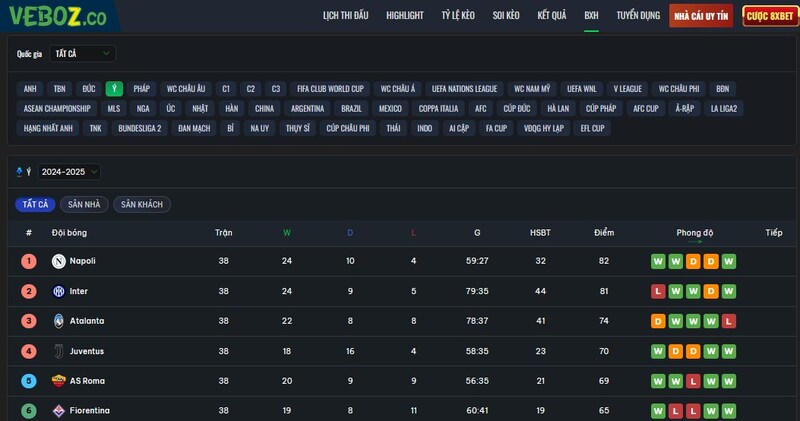The image size is (800, 421).
Task: Click the NHÀ CÁI UY TÍN button
Action: [x=703, y=16]
